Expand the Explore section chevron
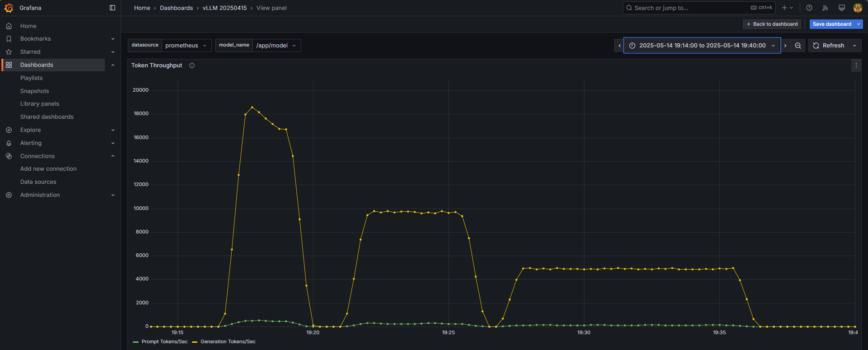868x350 pixels. [113, 130]
